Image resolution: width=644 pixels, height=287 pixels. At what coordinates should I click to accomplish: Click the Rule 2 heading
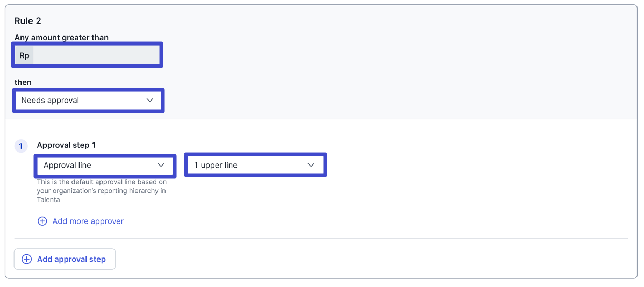pyautogui.click(x=28, y=21)
